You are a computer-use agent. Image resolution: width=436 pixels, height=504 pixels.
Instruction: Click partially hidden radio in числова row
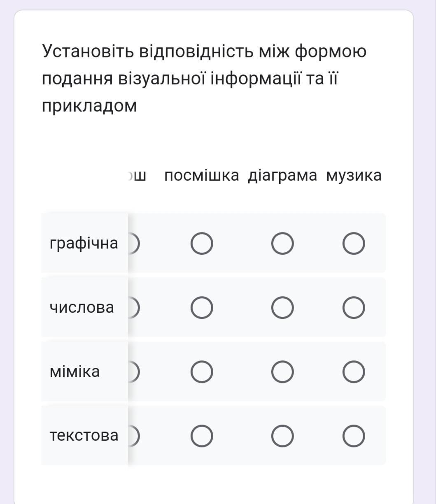coord(134,308)
